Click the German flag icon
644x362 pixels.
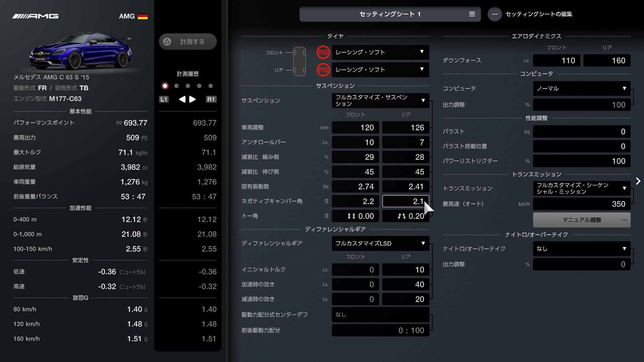pos(143,16)
